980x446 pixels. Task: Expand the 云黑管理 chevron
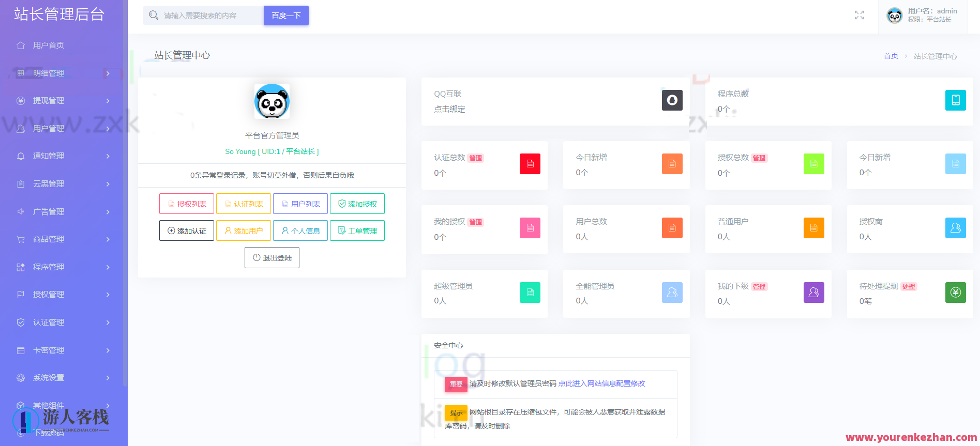click(x=108, y=184)
